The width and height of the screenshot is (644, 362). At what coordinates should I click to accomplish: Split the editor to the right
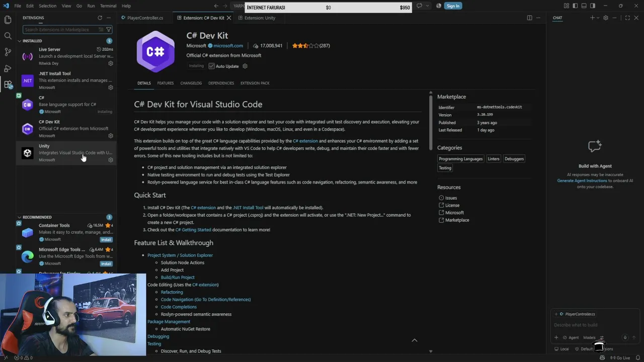click(529, 18)
